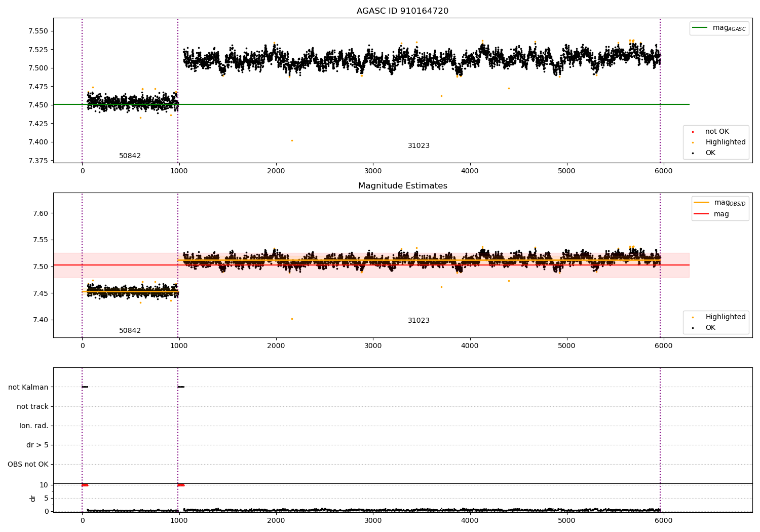Click the 4000 x-tick under the top plot
This screenshot has width=760, height=532.
470,171
